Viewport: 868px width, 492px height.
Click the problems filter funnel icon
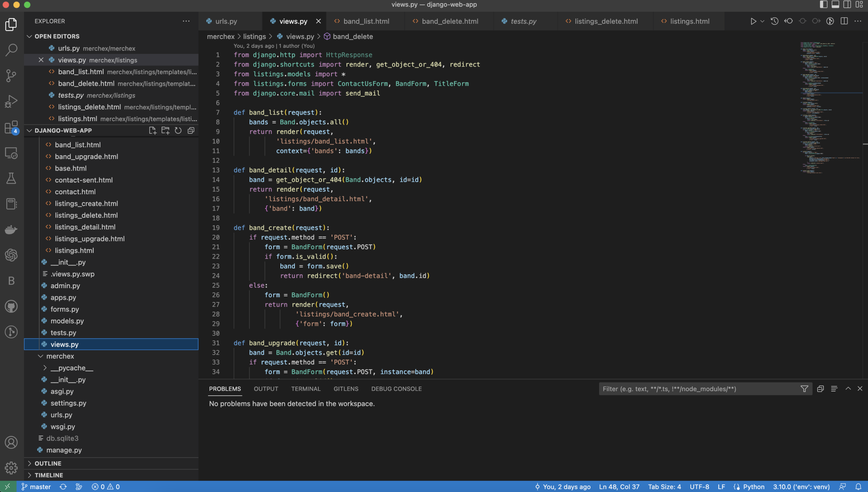804,389
